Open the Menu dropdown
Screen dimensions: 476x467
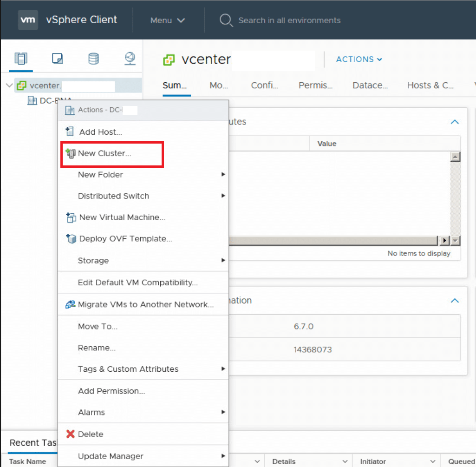click(x=168, y=20)
